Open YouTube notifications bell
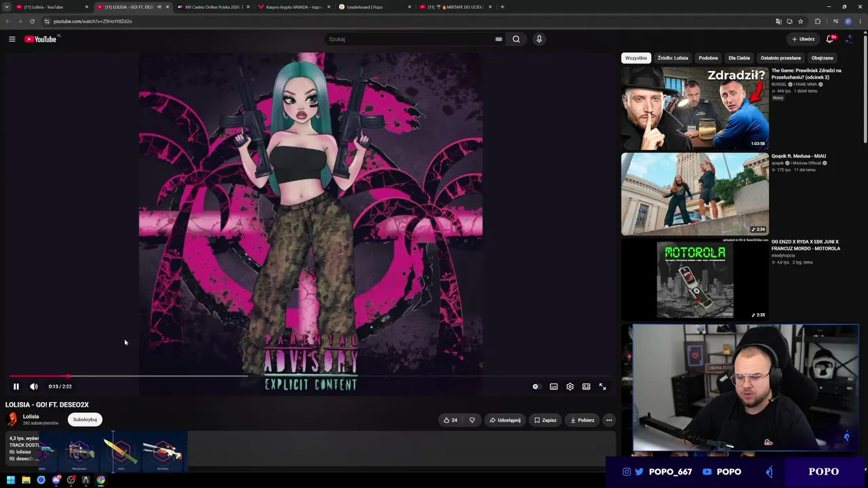The width and height of the screenshot is (868, 488). click(830, 39)
